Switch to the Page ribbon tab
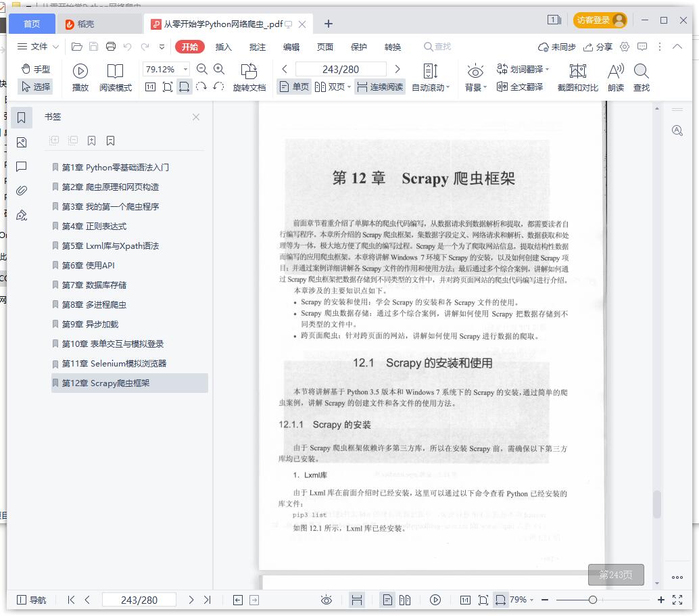 click(325, 47)
